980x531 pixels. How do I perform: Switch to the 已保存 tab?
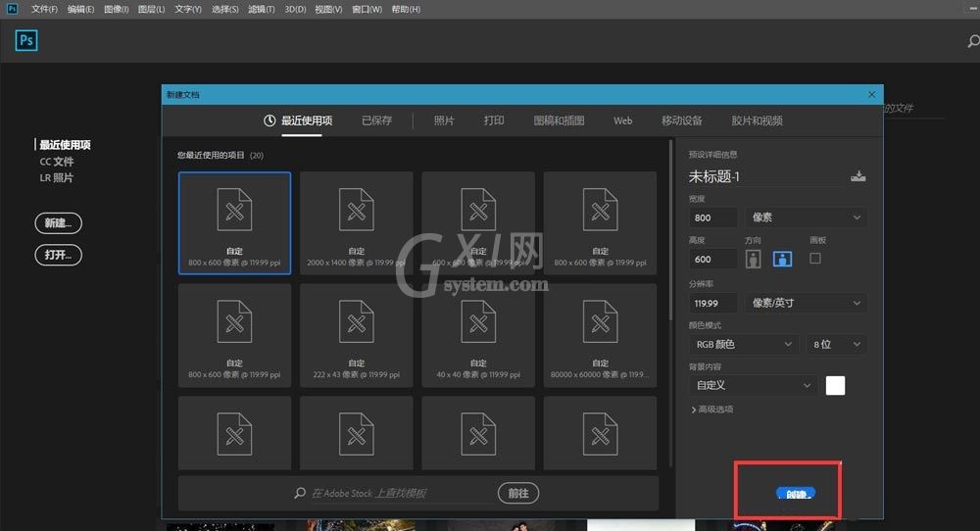tap(377, 121)
